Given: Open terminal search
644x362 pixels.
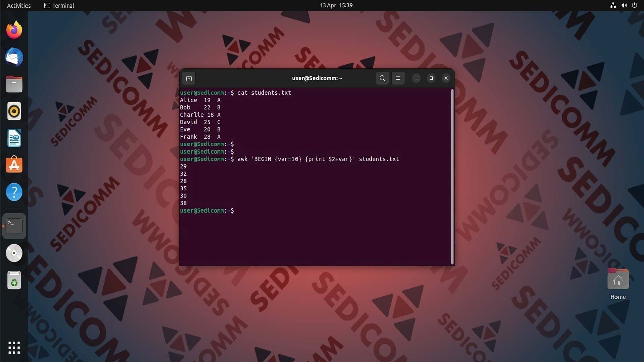Looking at the screenshot, I should (382, 78).
